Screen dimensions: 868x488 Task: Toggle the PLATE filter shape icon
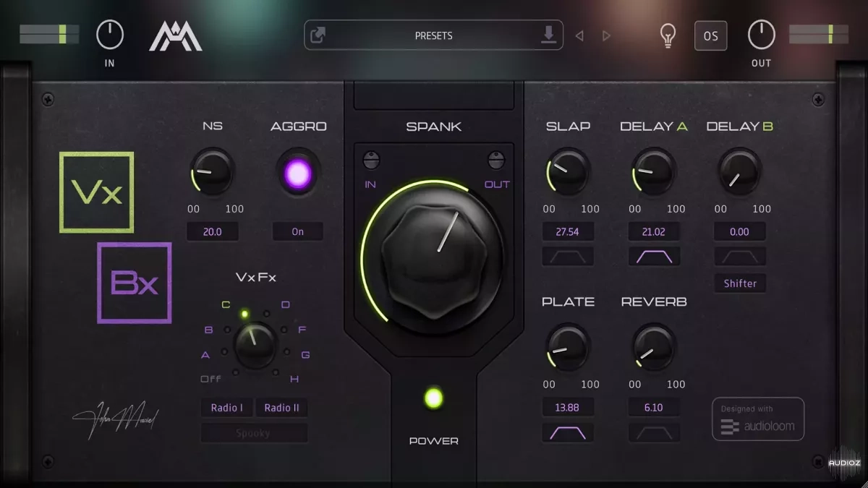tap(568, 432)
